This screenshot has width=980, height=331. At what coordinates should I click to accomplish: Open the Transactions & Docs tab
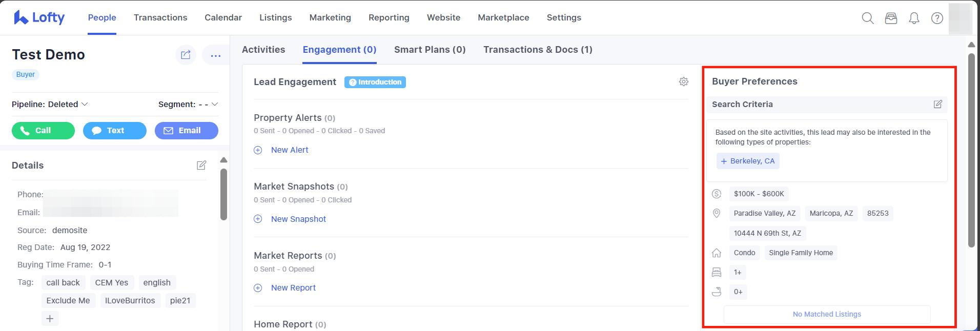[537, 50]
